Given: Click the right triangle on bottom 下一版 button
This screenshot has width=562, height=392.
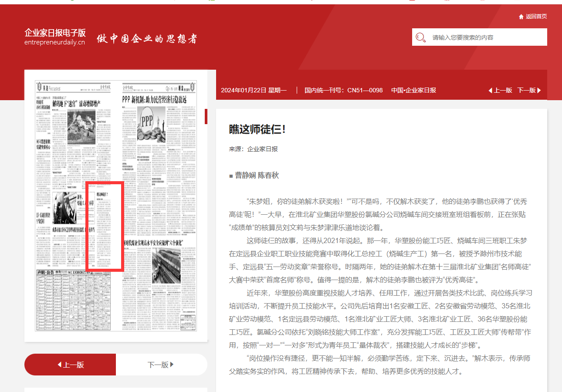Looking at the screenshot, I should [x=172, y=365].
